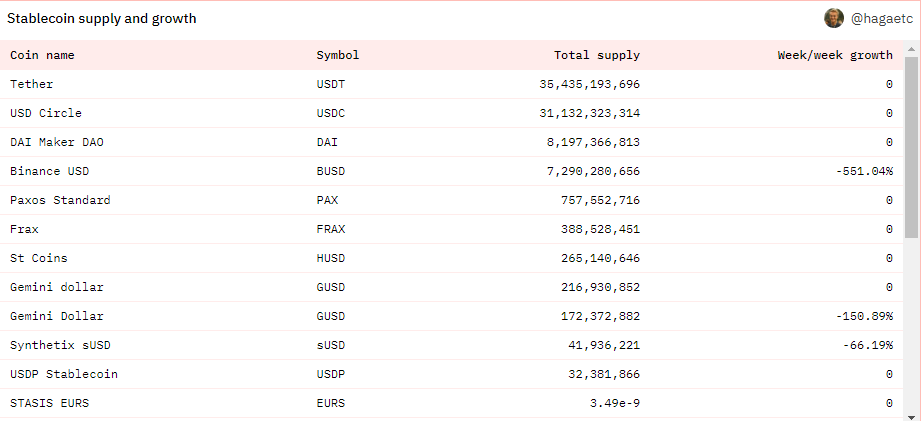Select the EURS symbol cell

tap(331, 403)
